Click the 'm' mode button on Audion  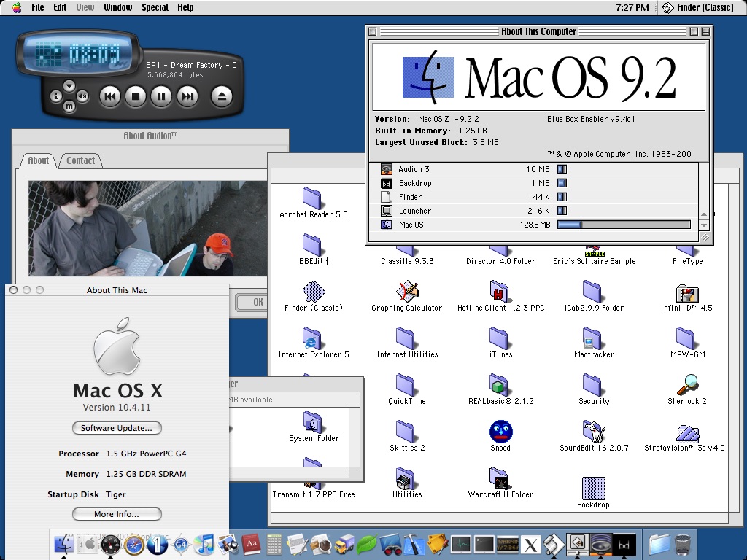click(69, 106)
